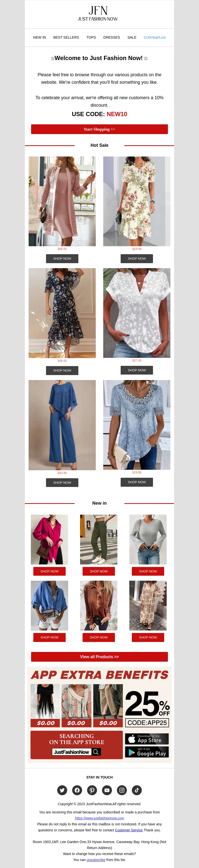Go to CURVE&PLUS category

tap(155, 37)
